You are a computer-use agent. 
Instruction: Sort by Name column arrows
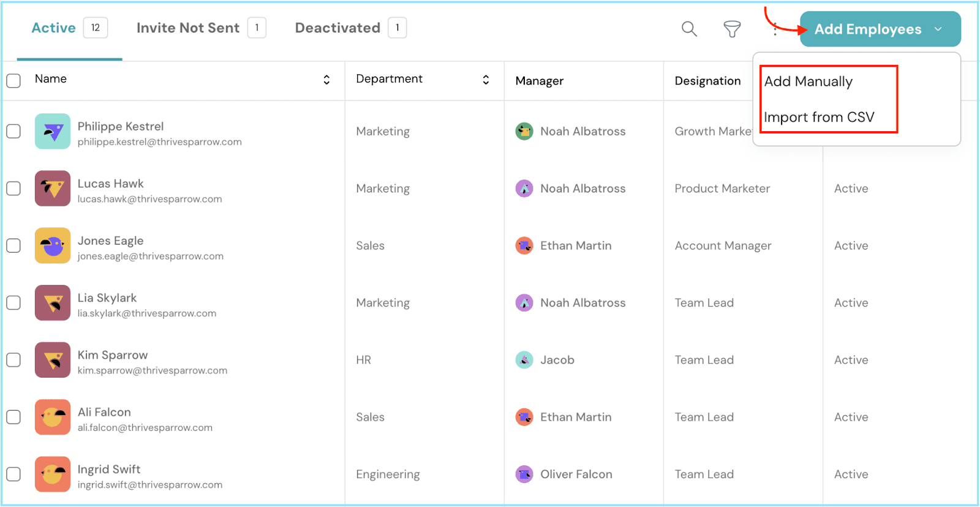pos(326,80)
